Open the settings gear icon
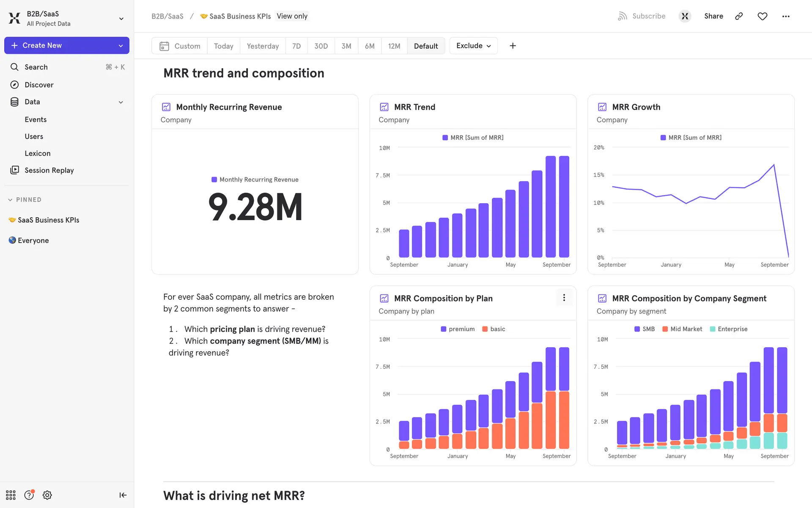 click(x=47, y=495)
